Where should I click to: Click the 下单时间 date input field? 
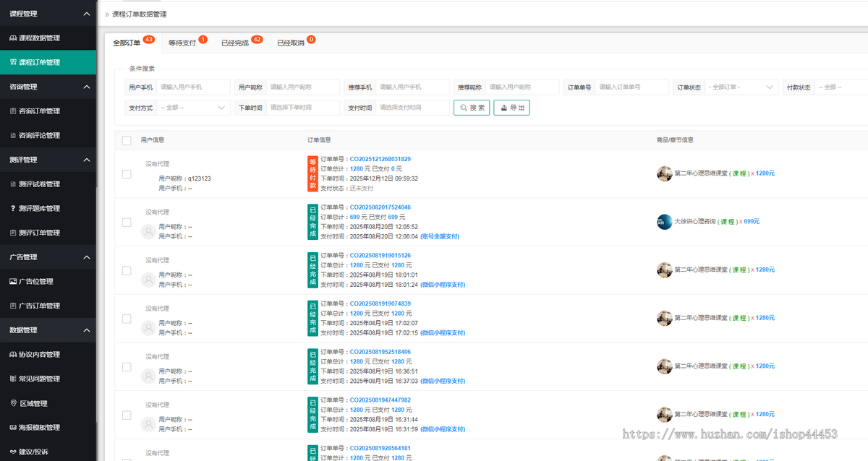point(302,108)
